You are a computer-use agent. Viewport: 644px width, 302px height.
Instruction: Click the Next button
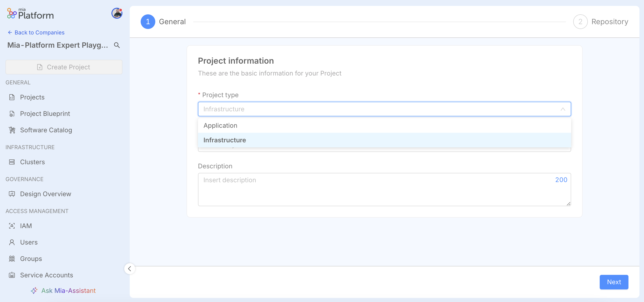[x=614, y=282]
